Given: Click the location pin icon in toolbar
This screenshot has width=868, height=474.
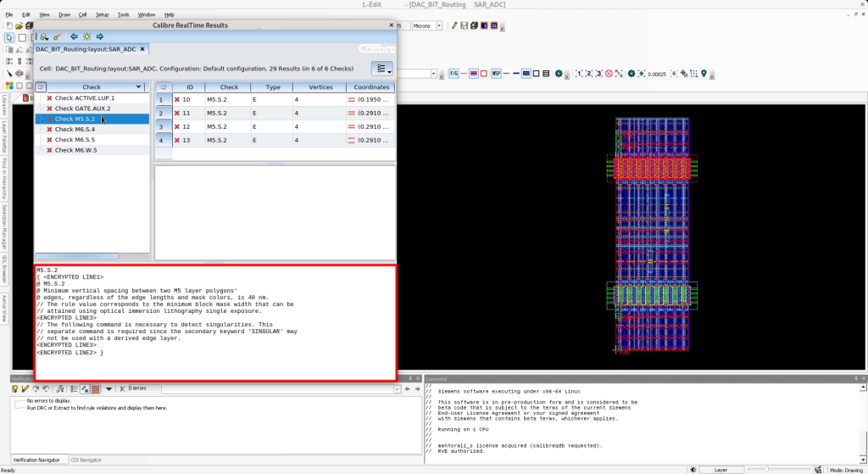Looking at the screenshot, I should pyautogui.click(x=703, y=74).
